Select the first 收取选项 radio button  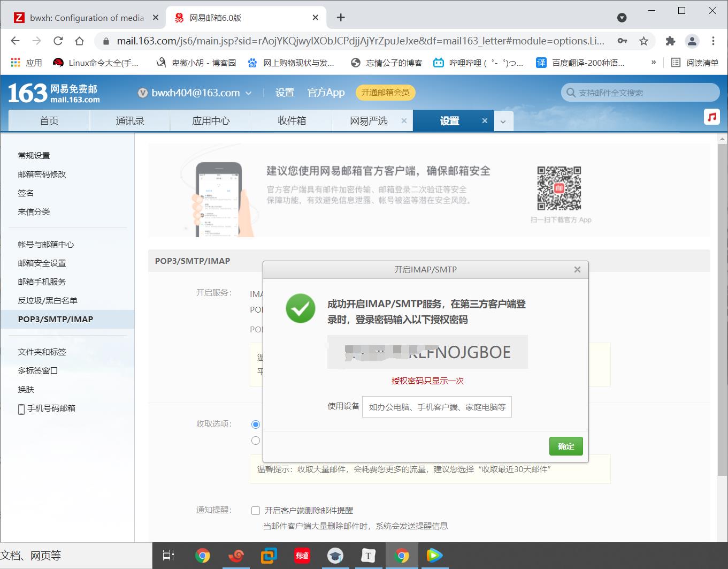click(256, 424)
